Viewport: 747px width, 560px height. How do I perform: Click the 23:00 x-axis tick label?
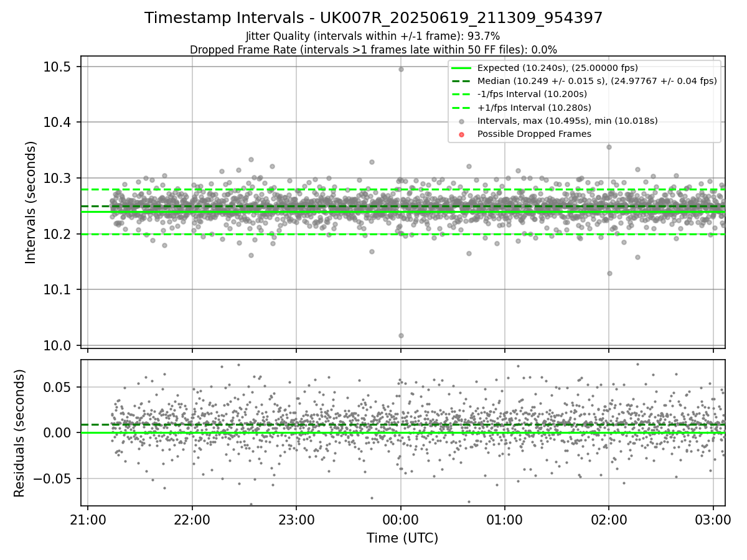[296, 518]
